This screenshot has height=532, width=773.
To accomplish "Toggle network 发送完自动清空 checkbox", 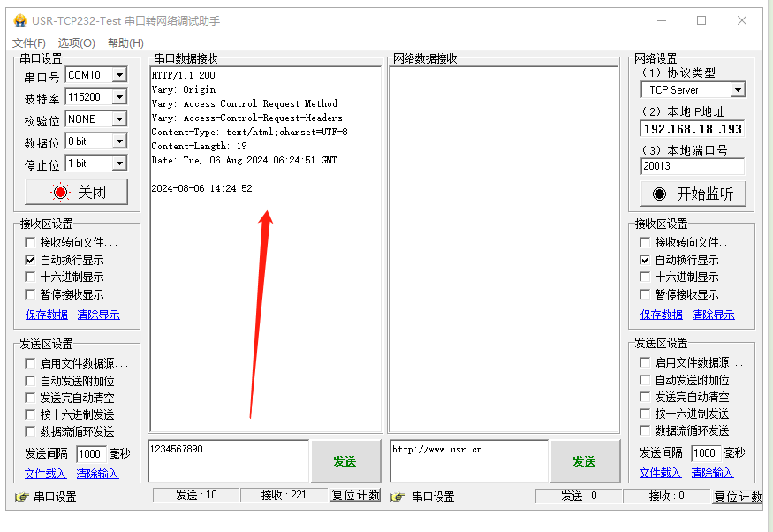I will tap(645, 397).
